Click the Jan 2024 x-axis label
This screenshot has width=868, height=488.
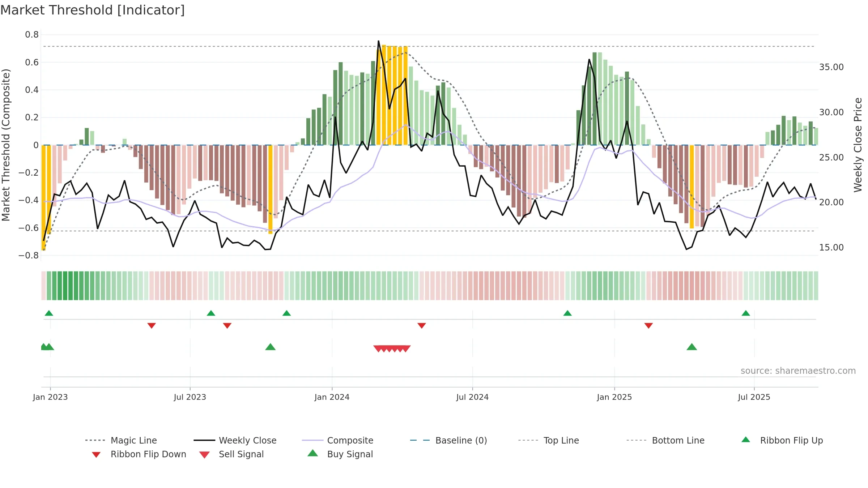tap(332, 397)
